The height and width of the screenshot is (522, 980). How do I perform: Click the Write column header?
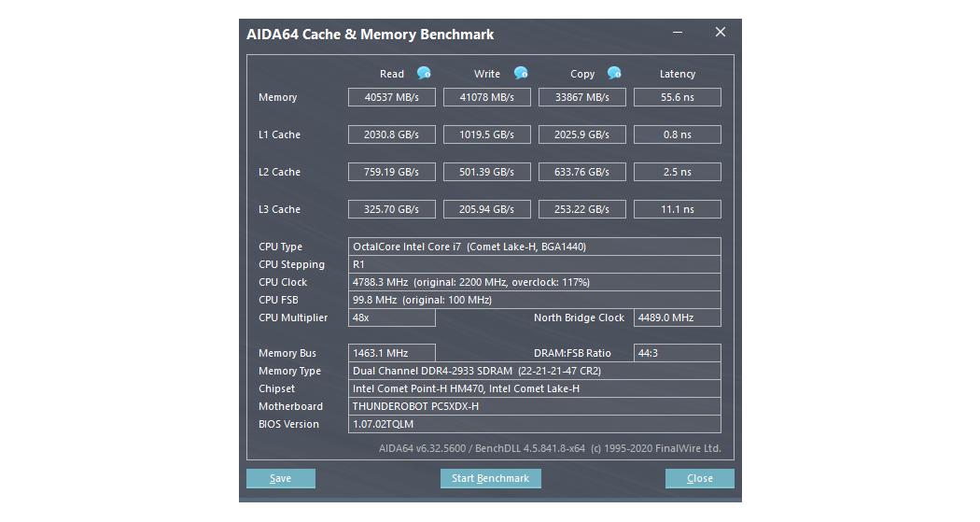[487, 74]
